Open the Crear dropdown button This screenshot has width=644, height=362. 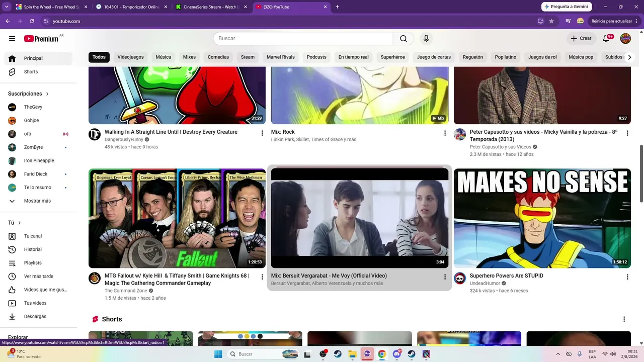pos(581,38)
